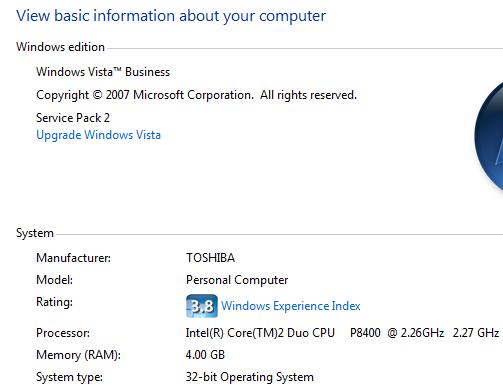The width and height of the screenshot is (503, 392).
Task: Click the Memory (RAM) label
Action: coord(78,355)
